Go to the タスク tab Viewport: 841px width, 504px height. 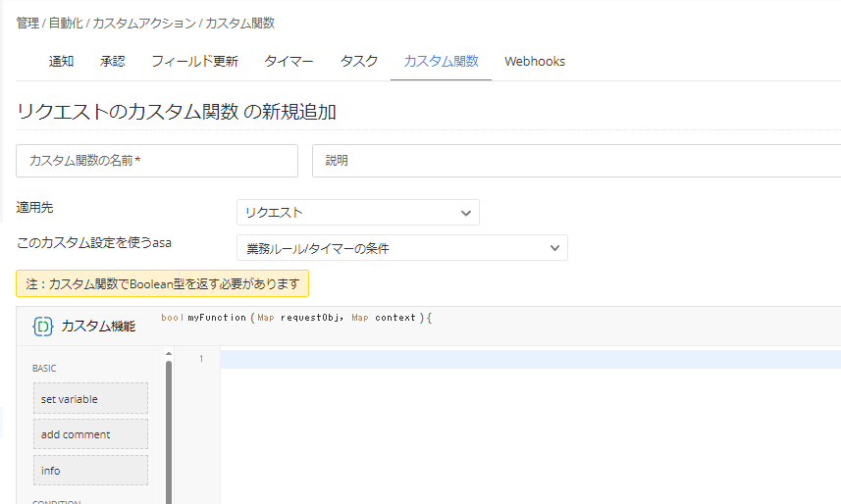[x=359, y=61]
